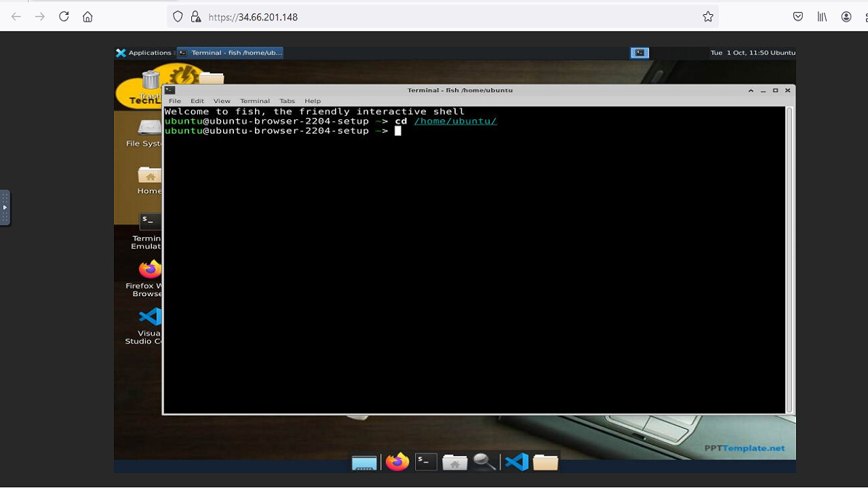Open the View menu of the terminal

pos(222,101)
